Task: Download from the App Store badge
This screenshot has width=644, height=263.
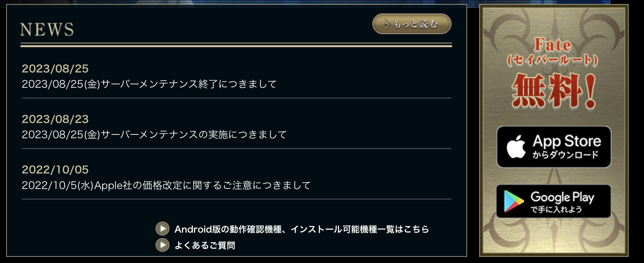Action: [554, 147]
